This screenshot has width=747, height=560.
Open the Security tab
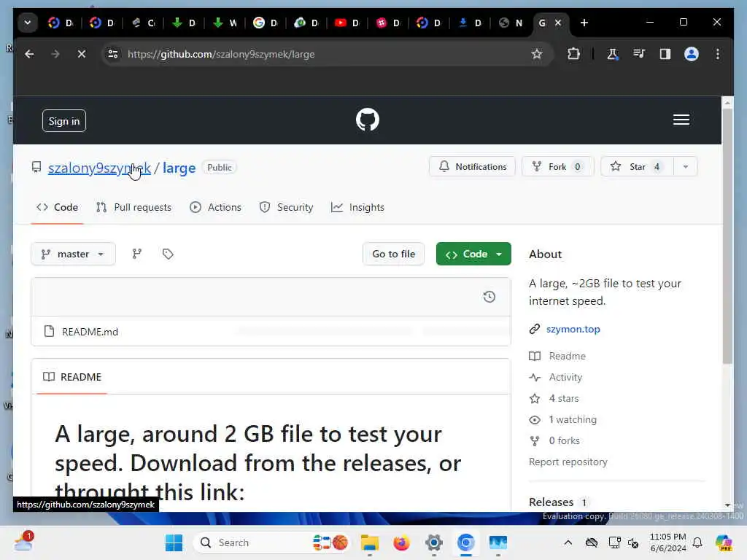[x=286, y=207]
